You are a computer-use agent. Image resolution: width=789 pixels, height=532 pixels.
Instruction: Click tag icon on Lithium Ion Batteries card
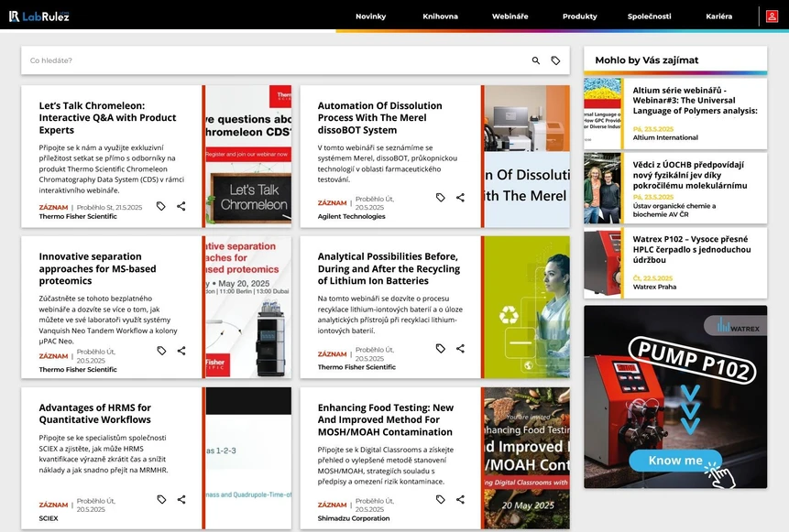point(440,349)
